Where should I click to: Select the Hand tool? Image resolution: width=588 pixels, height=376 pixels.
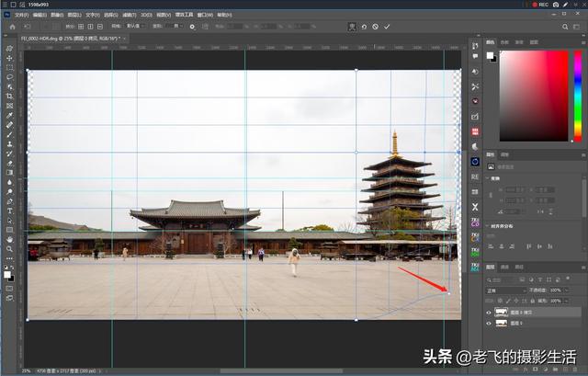click(9, 239)
